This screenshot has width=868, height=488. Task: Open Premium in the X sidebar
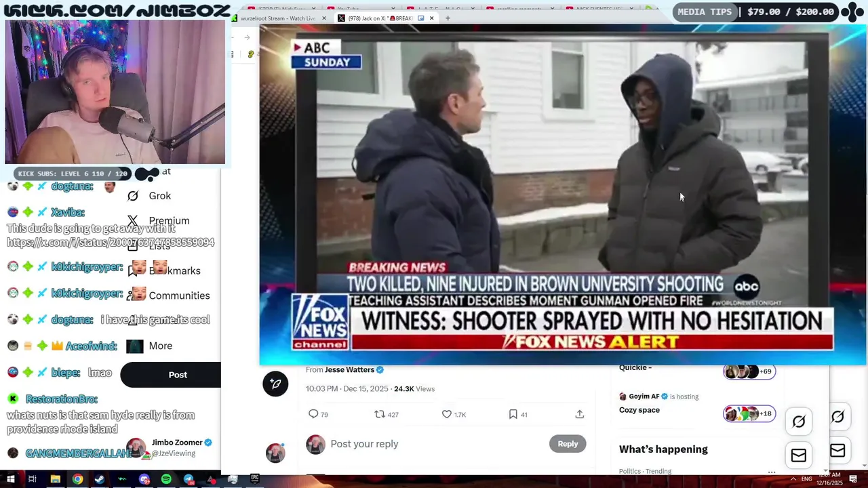[158, 221]
